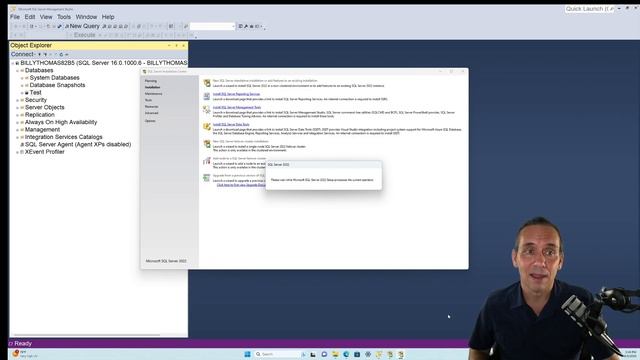
Task: Expand the Database Snapshots node
Action: [22, 85]
